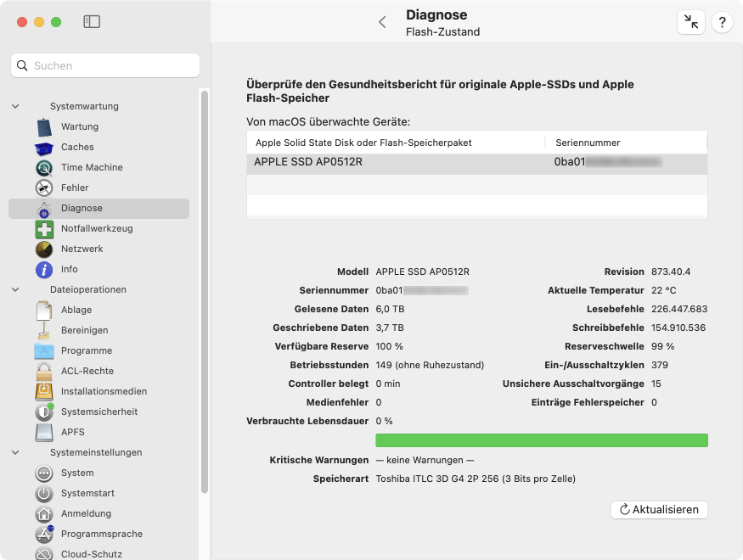Click the collapse window arrows button
Screen dimensions: 743x560
[691, 22]
